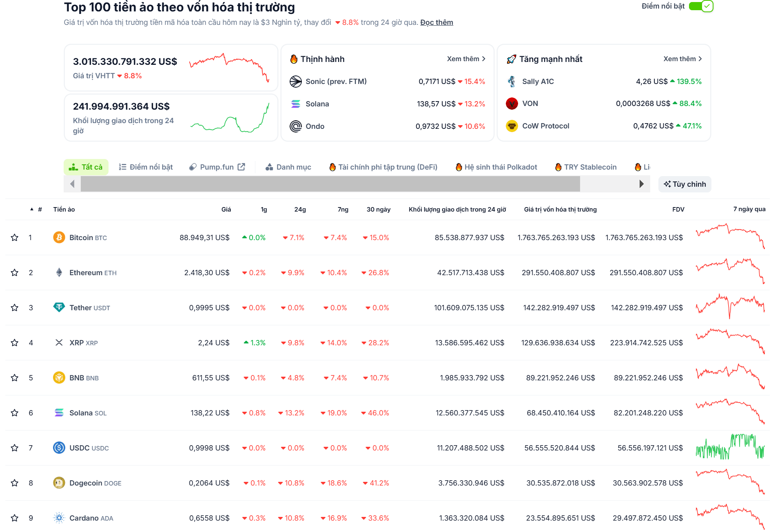Select the Tất cả tab
The height and width of the screenshot is (532, 782).
pyautogui.click(x=86, y=167)
